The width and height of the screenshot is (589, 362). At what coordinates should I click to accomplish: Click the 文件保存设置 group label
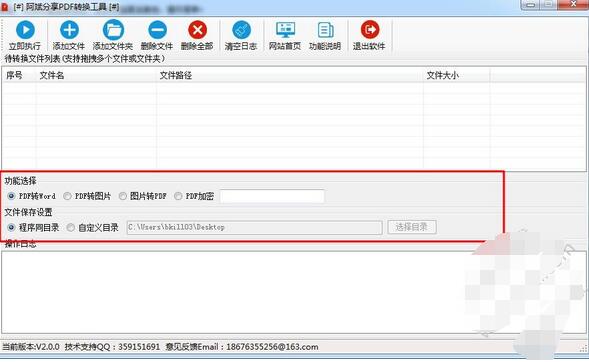(x=28, y=212)
